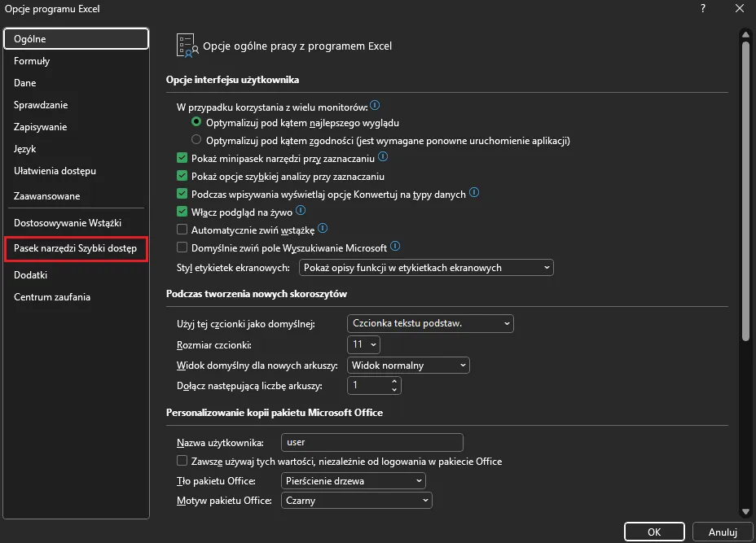Select the Optymalizuj pod kątem zgodności radio button
The image size is (756, 543).
coord(196,140)
